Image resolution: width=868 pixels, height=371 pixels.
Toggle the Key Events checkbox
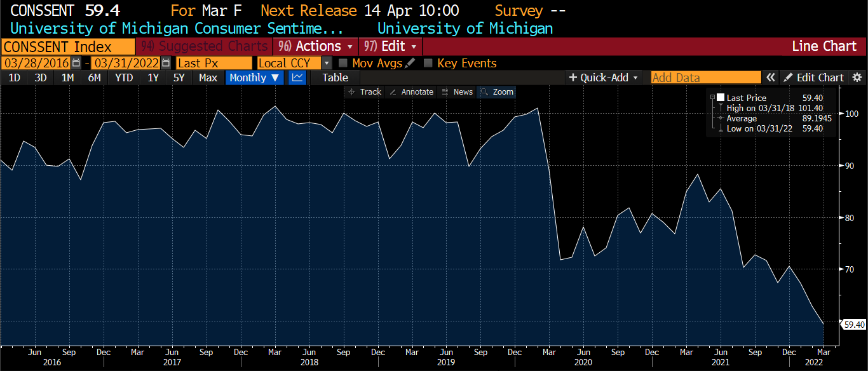pyautogui.click(x=428, y=63)
